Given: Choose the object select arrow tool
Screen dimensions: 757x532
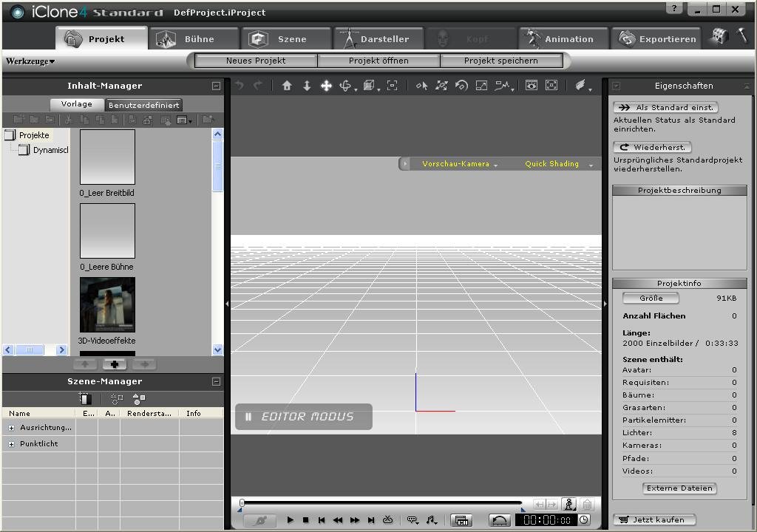Looking at the screenshot, I should point(422,86).
